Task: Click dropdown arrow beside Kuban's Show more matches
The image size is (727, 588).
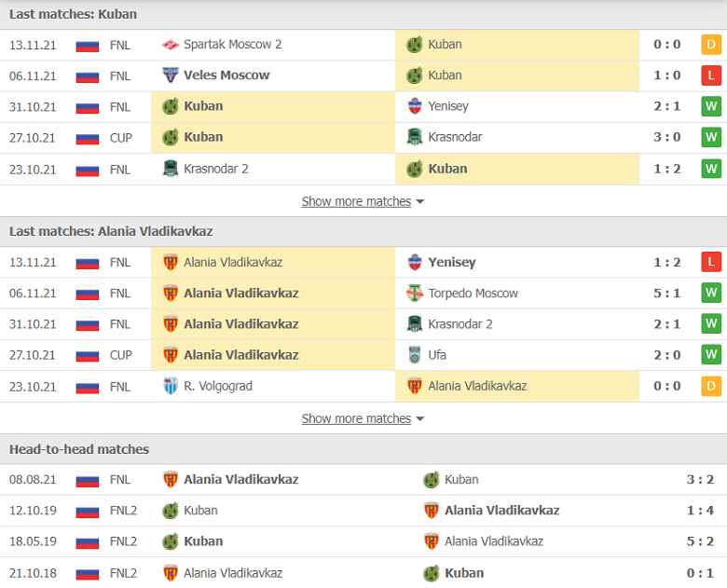Action: point(420,201)
